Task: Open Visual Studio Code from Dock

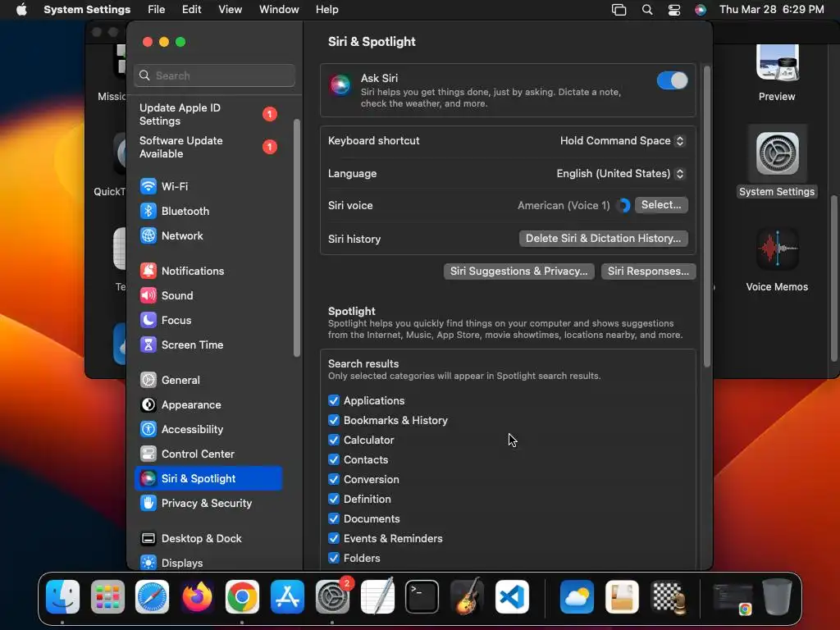Action: point(512,597)
